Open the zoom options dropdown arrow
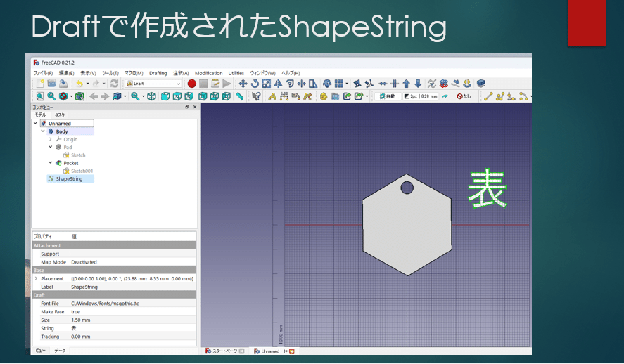Image resolution: width=624 pixels, height=364 pixels. pyautogui.click(x=144, y=96)
